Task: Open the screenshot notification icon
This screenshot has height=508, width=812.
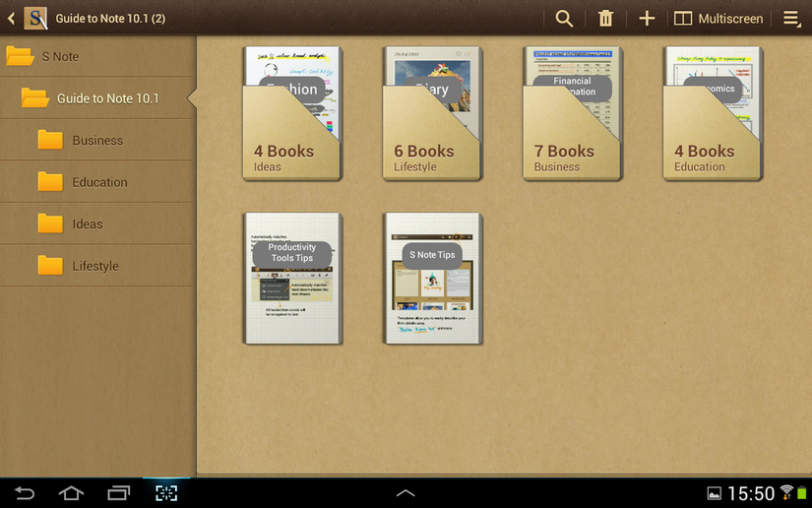Action: (715, 493)
